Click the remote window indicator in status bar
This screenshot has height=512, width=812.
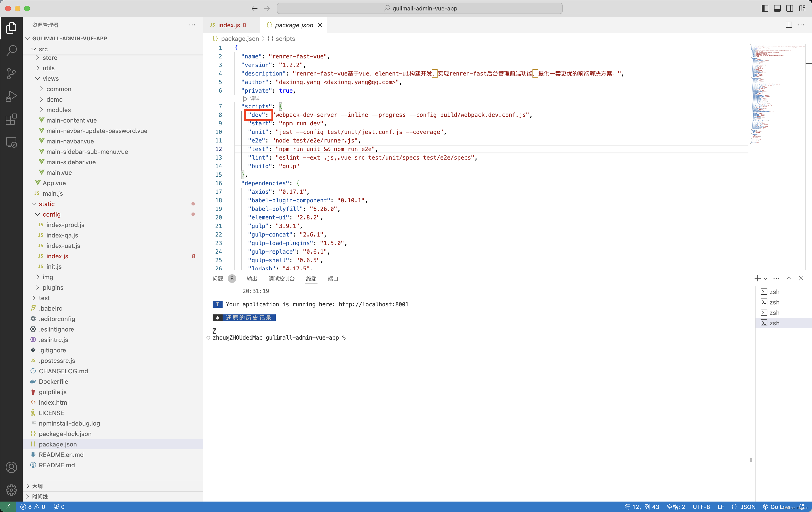[x=8, y=507]
